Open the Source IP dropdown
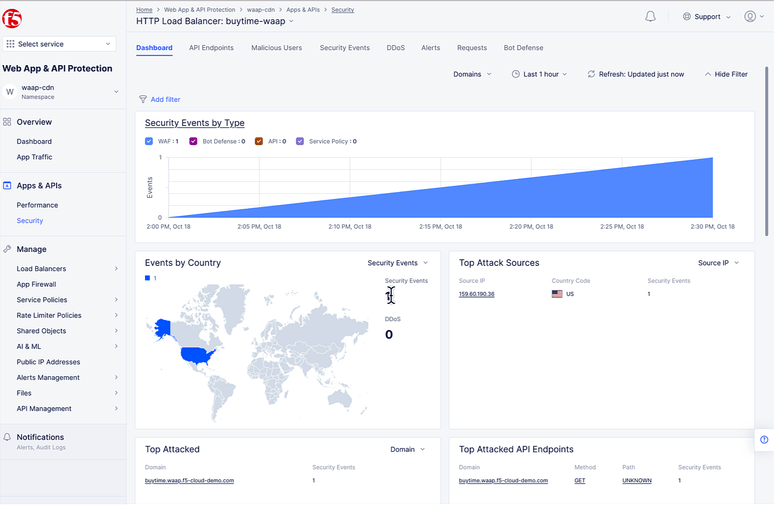 click(x=718, y=263)
